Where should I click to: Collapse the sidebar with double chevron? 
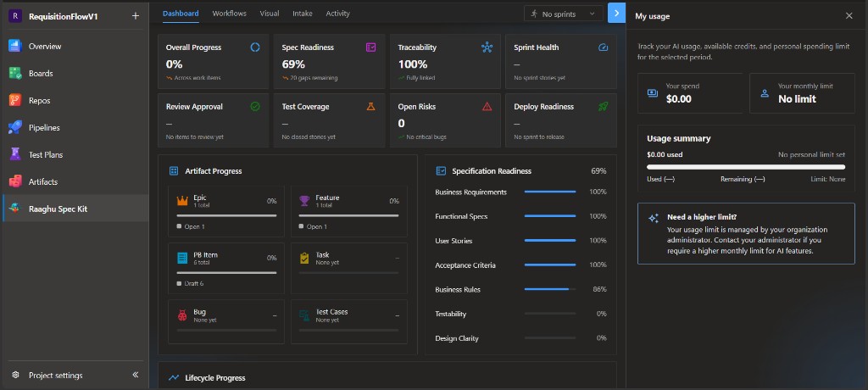click(x=136, y=375)
